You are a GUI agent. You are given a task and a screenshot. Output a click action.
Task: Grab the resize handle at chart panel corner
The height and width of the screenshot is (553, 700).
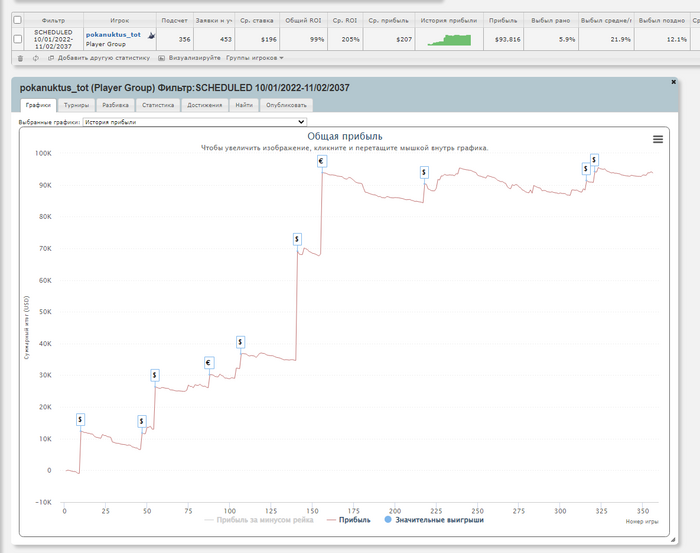tap(673, 540)
